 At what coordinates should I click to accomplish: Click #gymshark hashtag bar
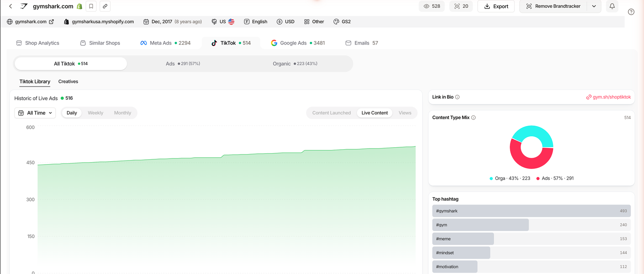531,211
